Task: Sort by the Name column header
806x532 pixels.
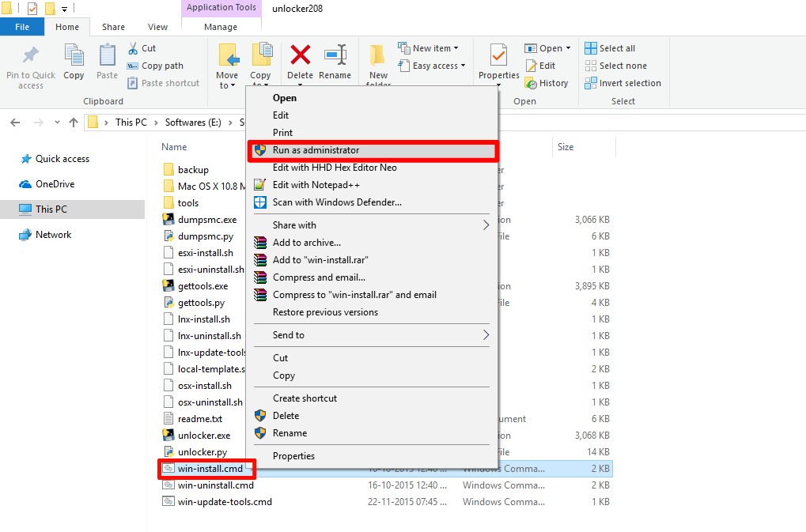Action: pos(174,147)
